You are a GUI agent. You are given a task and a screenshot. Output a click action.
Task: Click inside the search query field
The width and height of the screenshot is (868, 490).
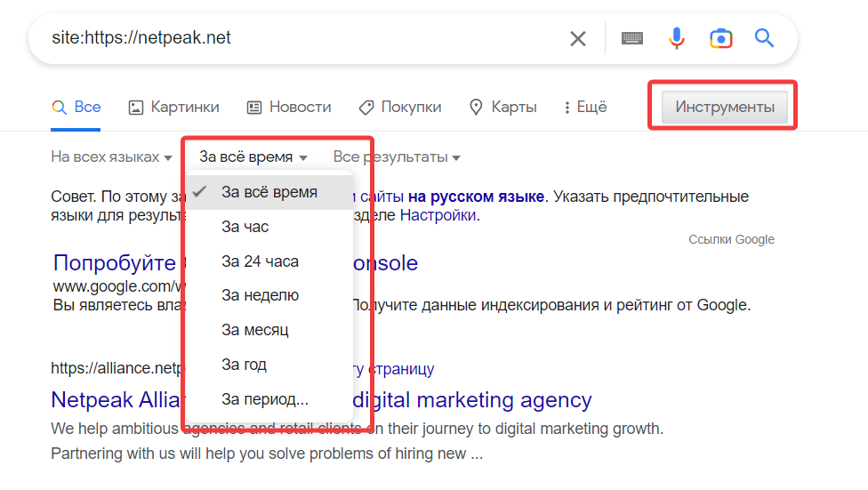point(293,38)
